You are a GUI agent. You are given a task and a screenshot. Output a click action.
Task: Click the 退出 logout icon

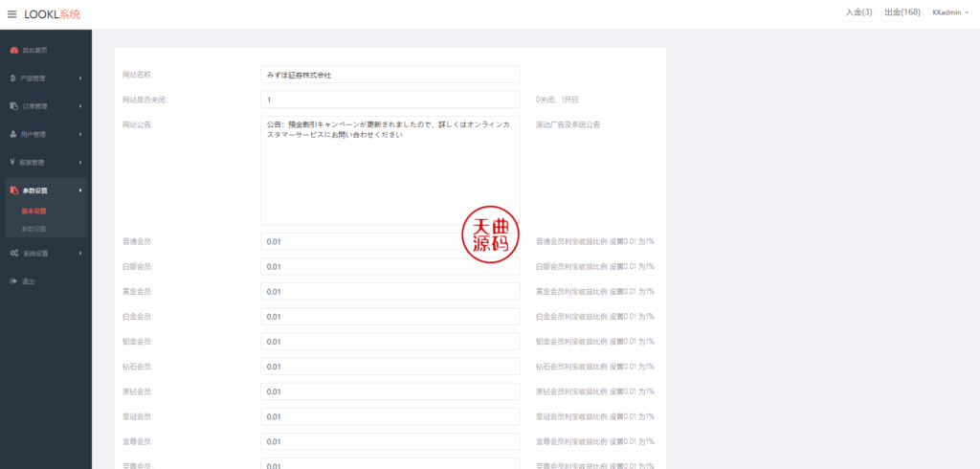pyautogui.click(x=13, y=281)
